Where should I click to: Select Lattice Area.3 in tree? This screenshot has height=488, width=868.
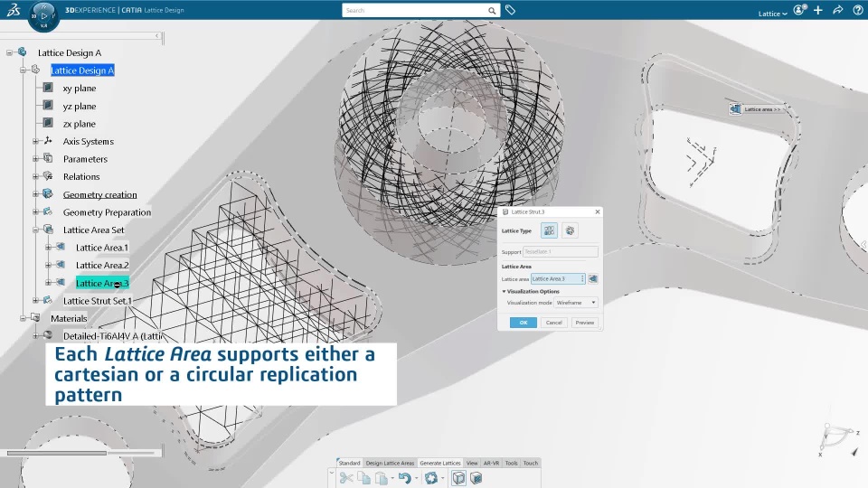(x=102, y=283)
